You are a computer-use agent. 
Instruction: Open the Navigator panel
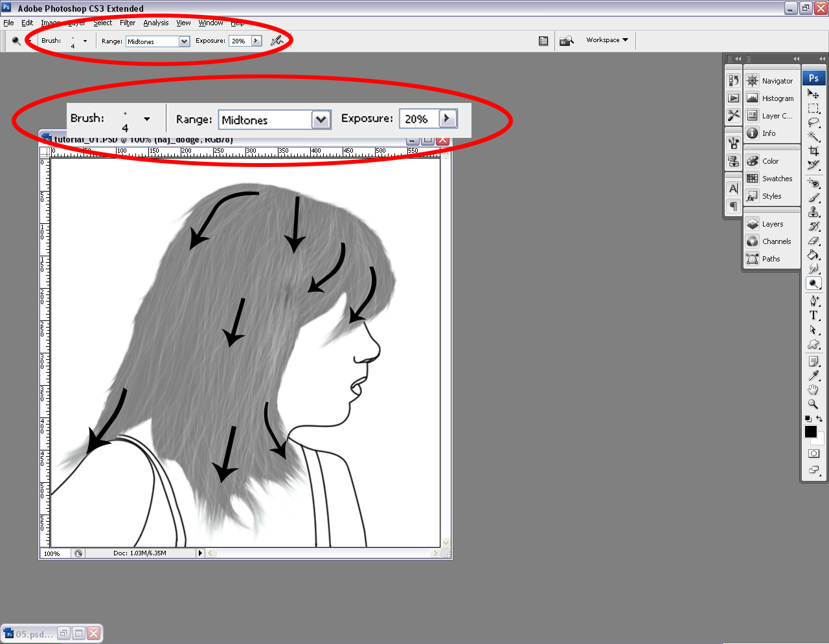777,81
